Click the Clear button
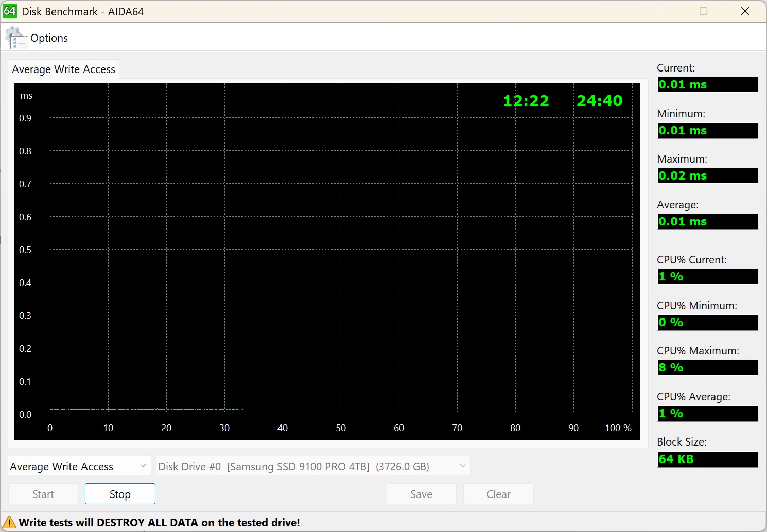Screen dimensions: 767x532 (498, 494)
